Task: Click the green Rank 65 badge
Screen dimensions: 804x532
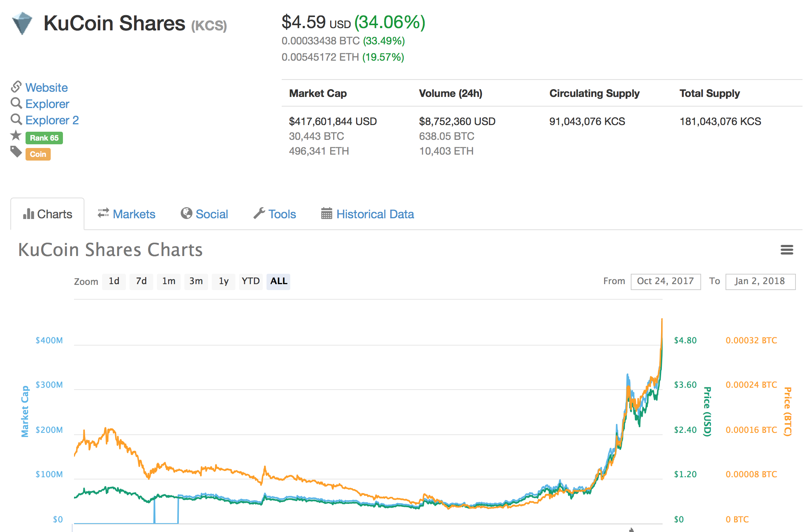Action: 44,138
